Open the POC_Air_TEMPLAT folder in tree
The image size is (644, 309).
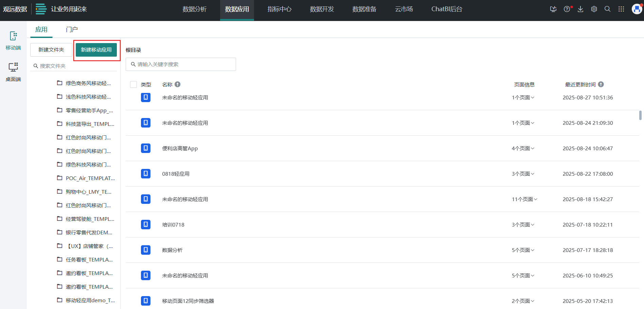[x=90, y=178]
